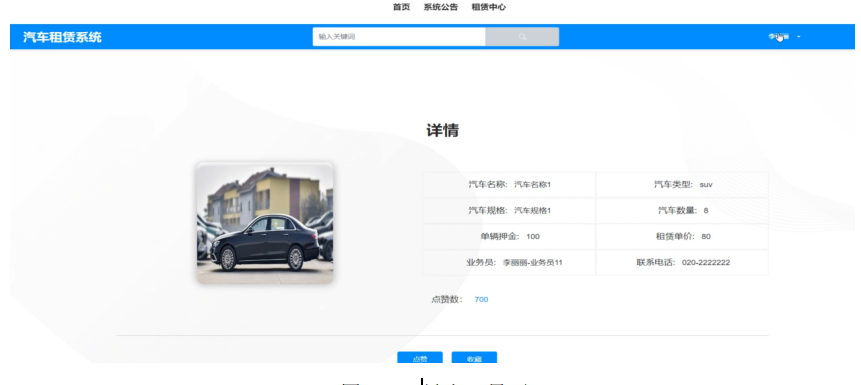Click the search magnifier button
The image size is (861, 385).
pos(522,37)
